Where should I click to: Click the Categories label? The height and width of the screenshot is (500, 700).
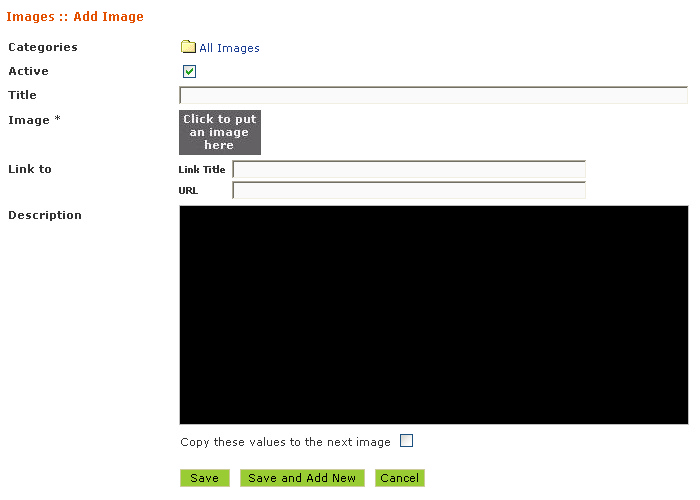click(x=43, y=47)
